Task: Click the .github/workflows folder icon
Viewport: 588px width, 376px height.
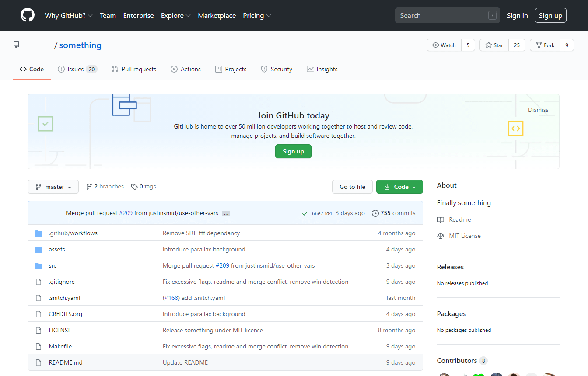Action: pos(38,233)
